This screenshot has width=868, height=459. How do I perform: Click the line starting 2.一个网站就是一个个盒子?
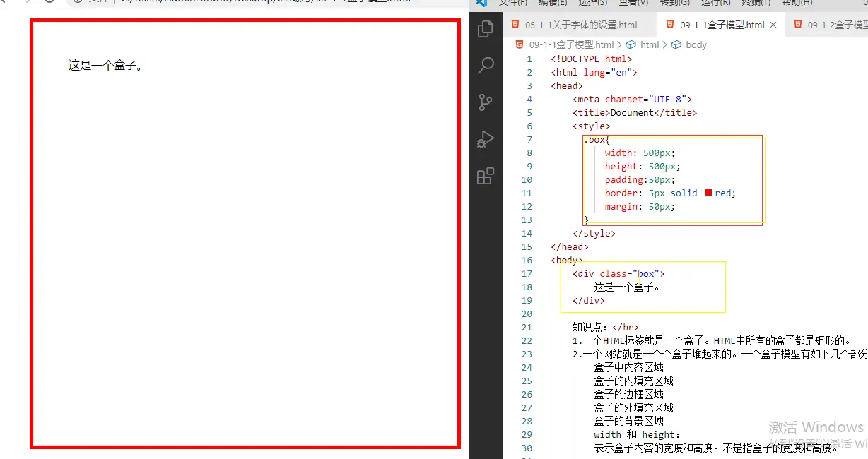(x=720, y=354)
